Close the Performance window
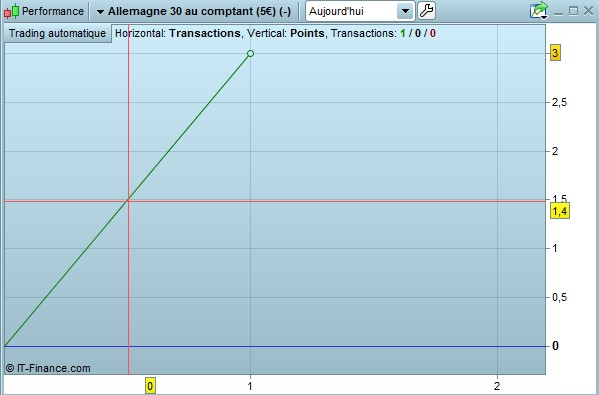 click(x=588, y=11)
